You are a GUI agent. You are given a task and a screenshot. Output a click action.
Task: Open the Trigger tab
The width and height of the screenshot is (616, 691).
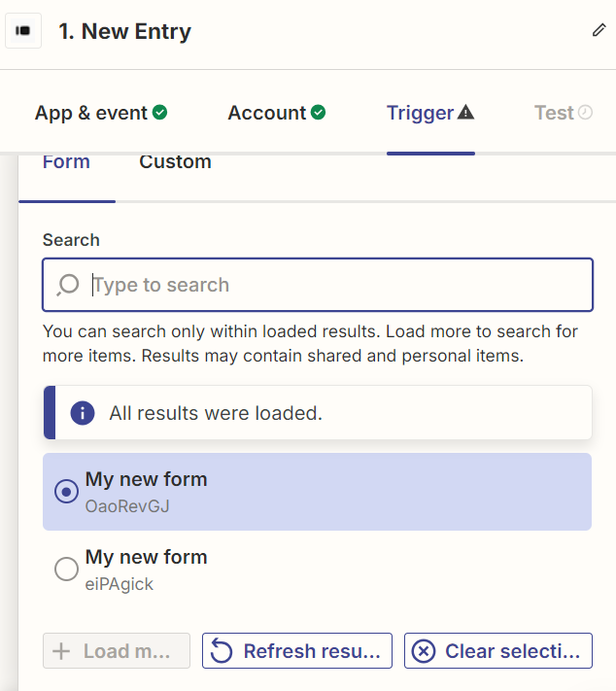coord(430,113)
